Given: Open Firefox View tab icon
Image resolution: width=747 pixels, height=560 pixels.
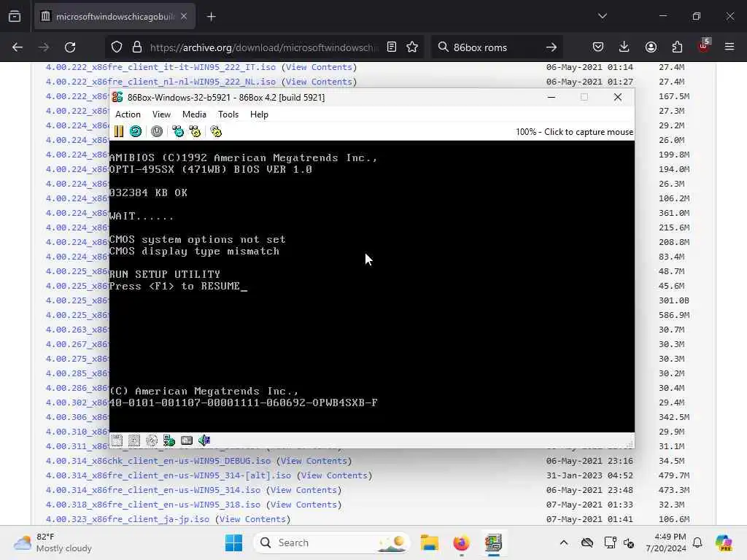Looking at the screenshot, I should click(15, 16).
